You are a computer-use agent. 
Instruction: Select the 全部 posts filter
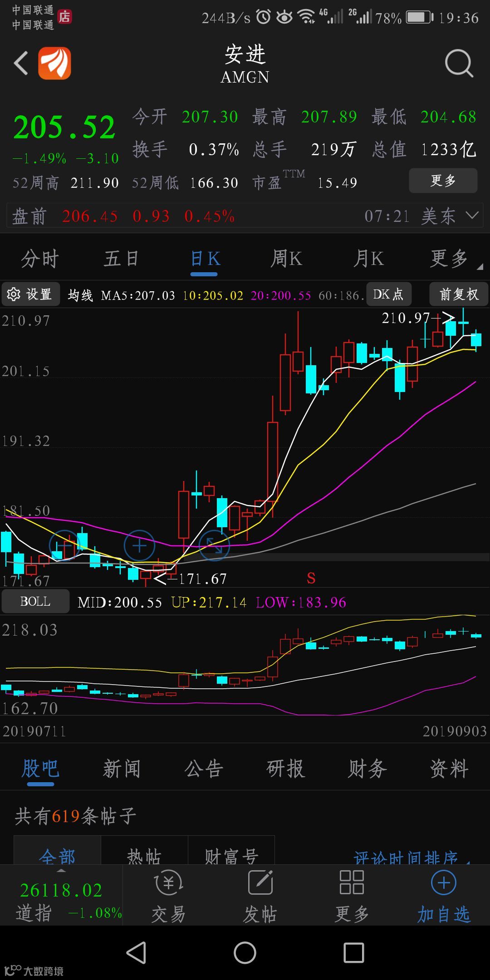pos(57,850)
